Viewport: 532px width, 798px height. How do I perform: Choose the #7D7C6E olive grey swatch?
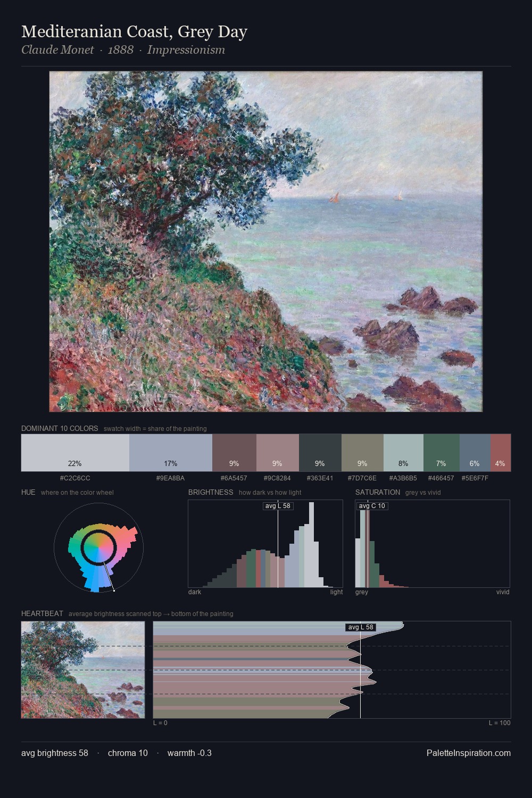(x=362, y=453)
